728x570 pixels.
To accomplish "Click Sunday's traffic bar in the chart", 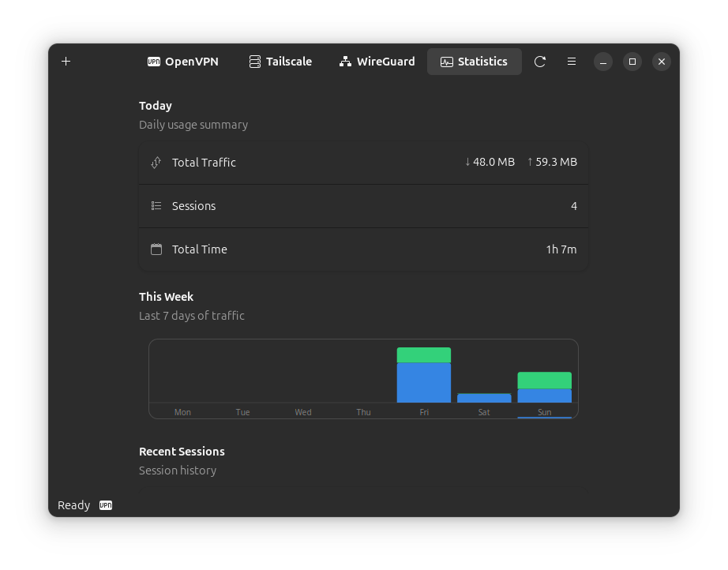I will (x=544, y=387).
